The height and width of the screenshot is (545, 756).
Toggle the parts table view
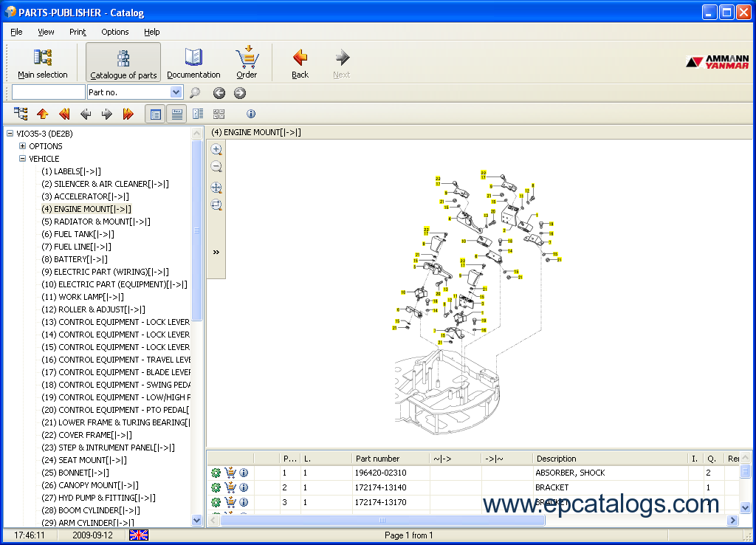point(177,114)
